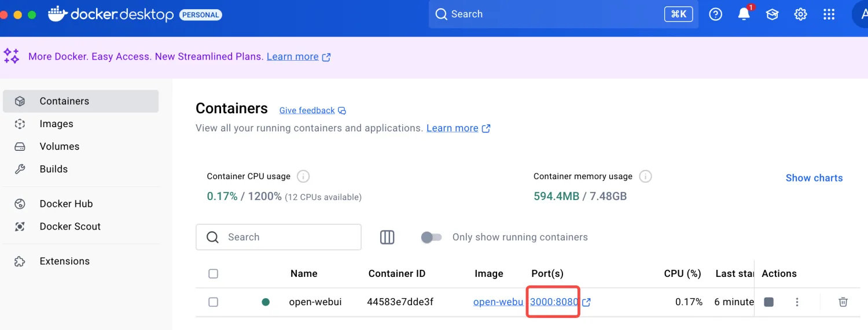Screen dimensions: 868x330
Task: Click the Image column header
Action: pyautogui.click(x=489, y=273)
